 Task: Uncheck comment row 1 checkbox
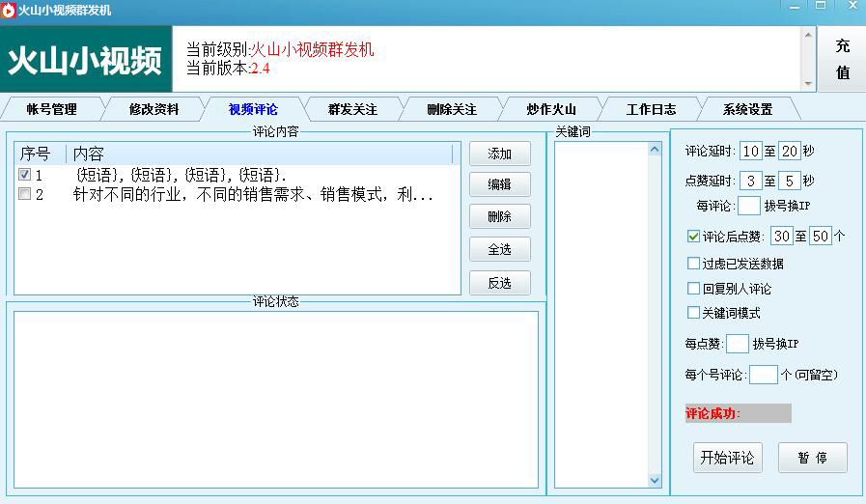pos(24,175)
